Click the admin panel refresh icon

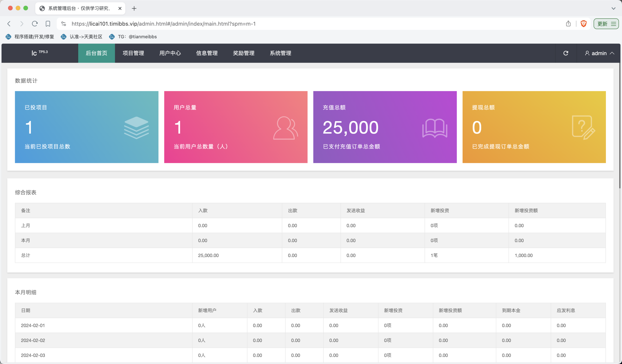coord(566,53)
